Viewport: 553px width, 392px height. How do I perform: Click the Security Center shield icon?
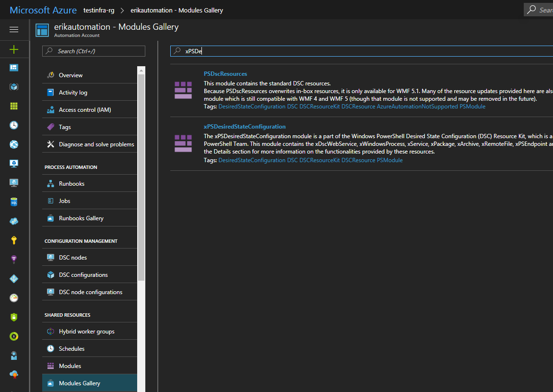(14, 317)
